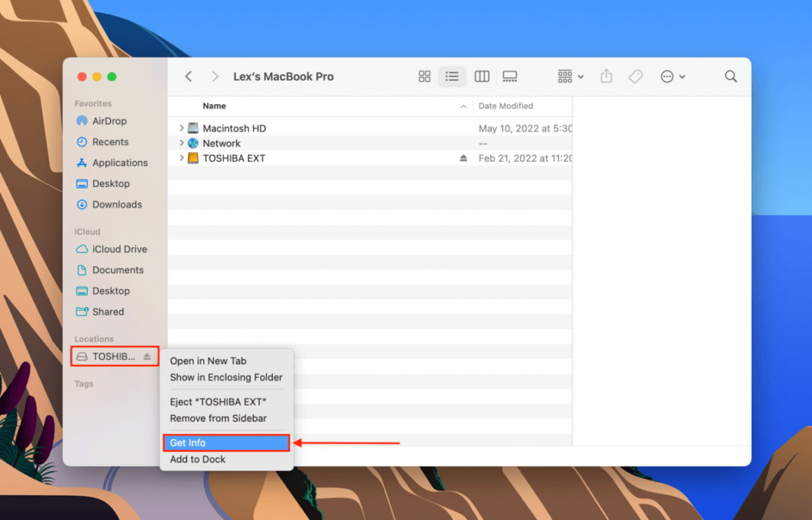Open the More actions ellipsis icon
The image size is (812, 520).
(x=665, y=76)
